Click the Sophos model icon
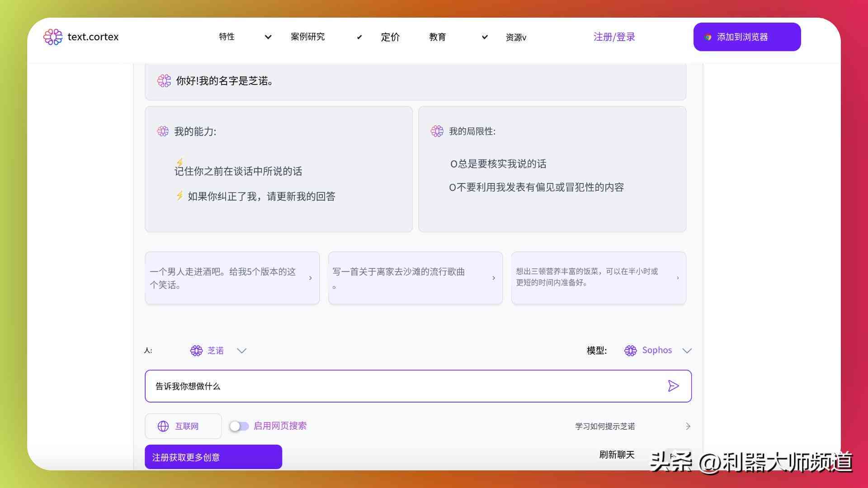 click(x=630, y=350)
